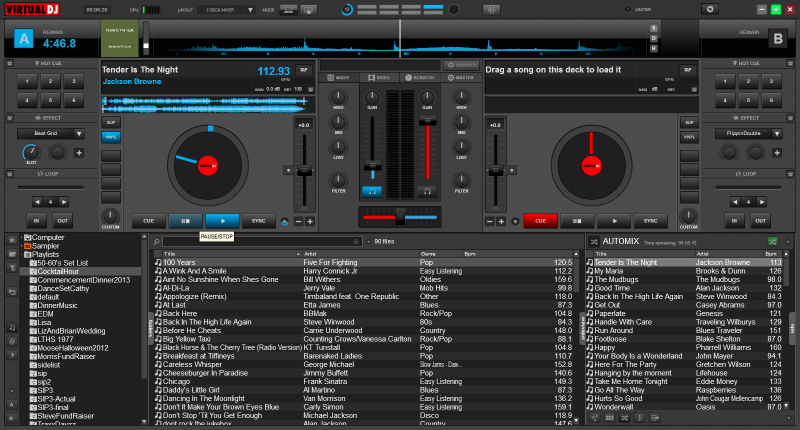Set loop IN point on deck A

click(x=36, y=221)
